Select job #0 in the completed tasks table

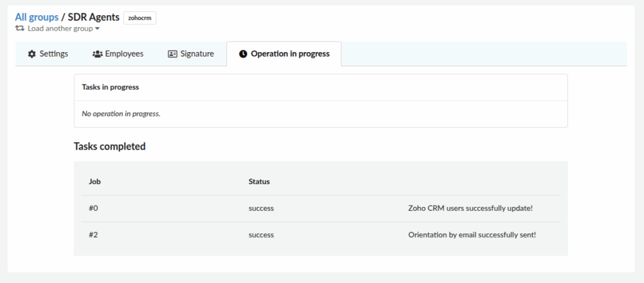click(95, 208)
